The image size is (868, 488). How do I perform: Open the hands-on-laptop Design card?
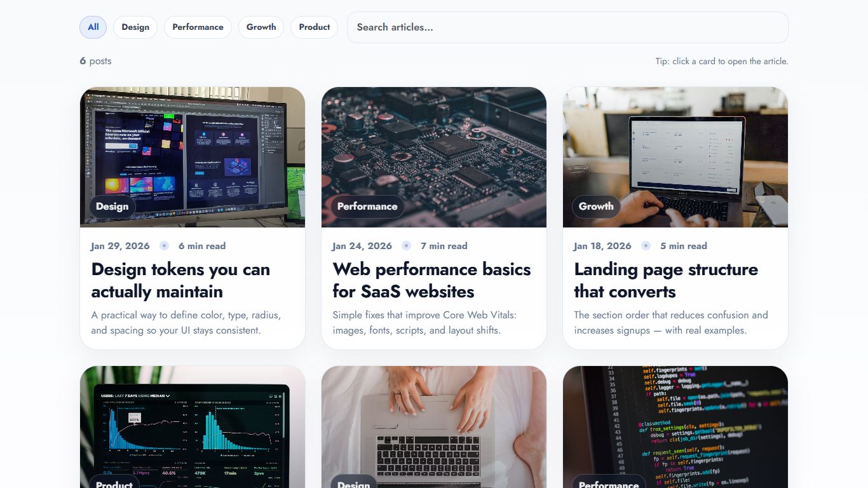click(434, 427)
